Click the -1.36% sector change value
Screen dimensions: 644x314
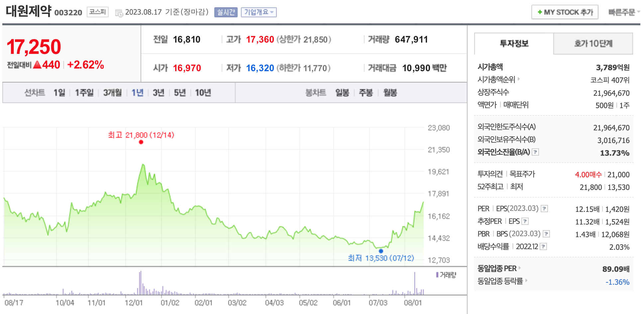[x=617, y=282]
